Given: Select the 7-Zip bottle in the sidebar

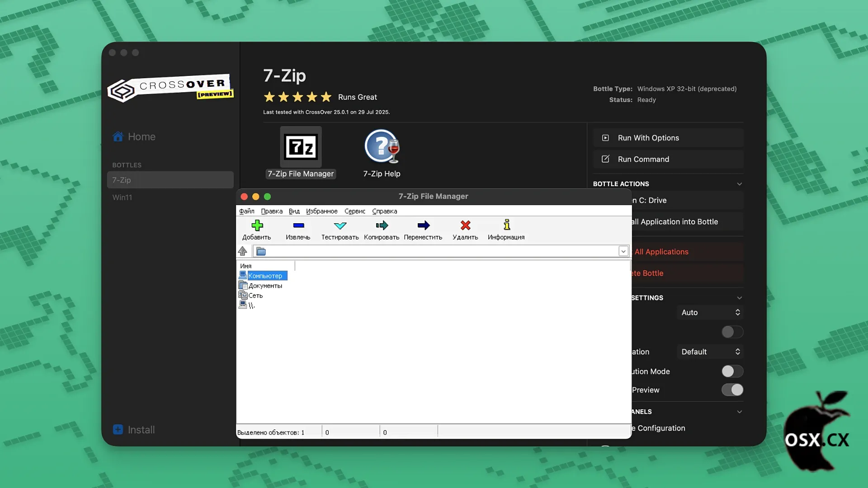Looking at the screenshot, I should 170,180.
